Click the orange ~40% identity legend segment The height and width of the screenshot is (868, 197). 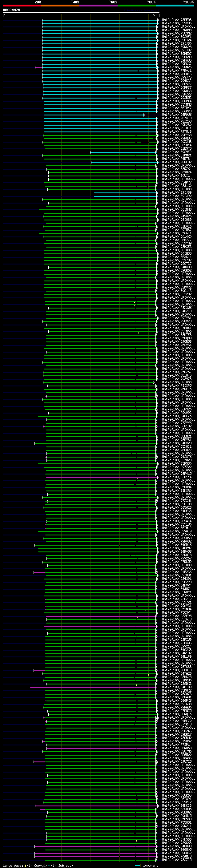(60, 6)
